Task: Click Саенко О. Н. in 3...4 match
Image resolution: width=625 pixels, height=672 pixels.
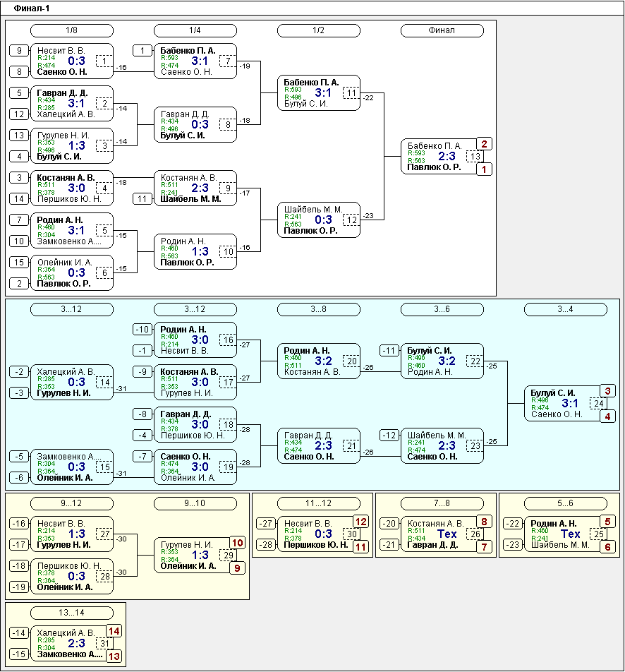Action: point(557,414)
